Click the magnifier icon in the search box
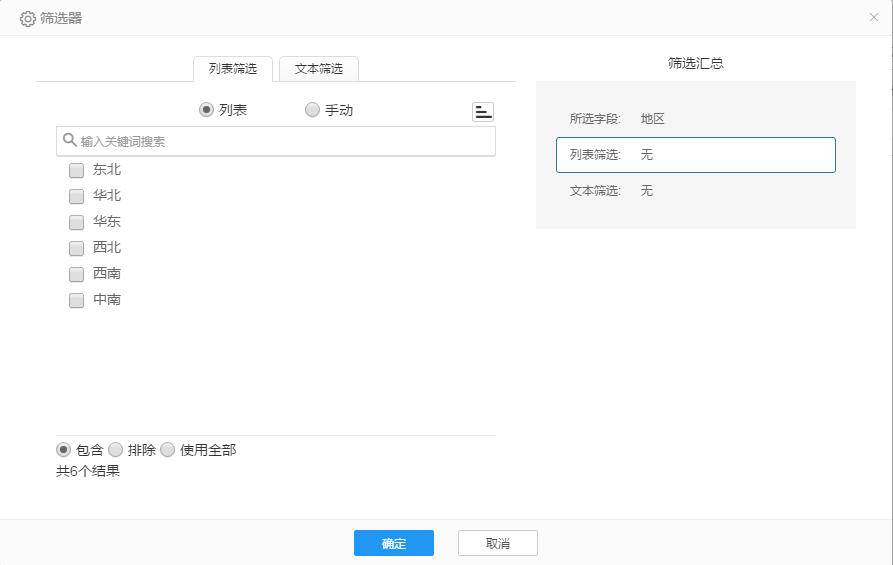 69,141
